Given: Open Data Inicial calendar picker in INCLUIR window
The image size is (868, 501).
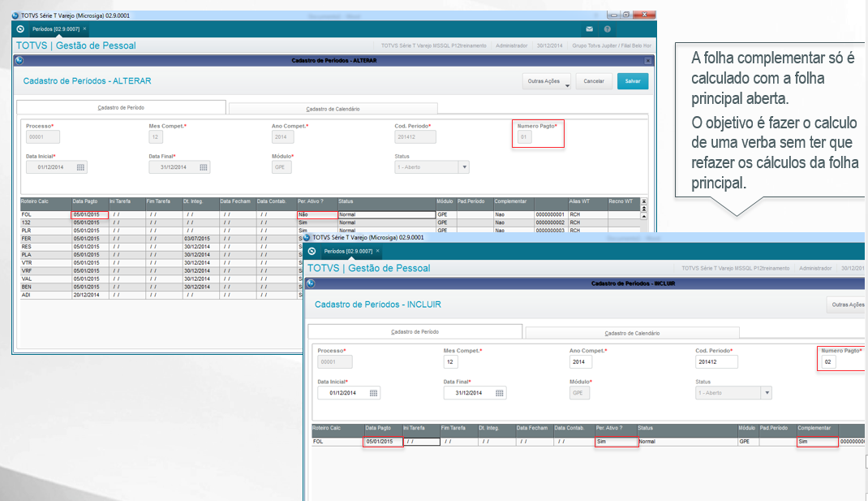Looking at the screenshot, I should 374,393.
